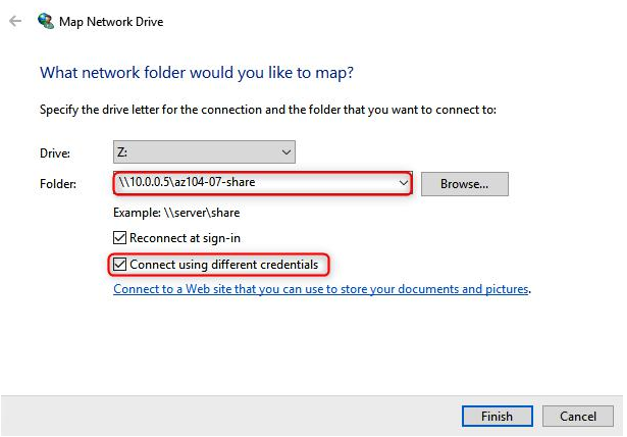The height and width of the screenshot is (437, 627).
Task: Untick the Reconnect at sign-in check square
Action: (120, 237)
